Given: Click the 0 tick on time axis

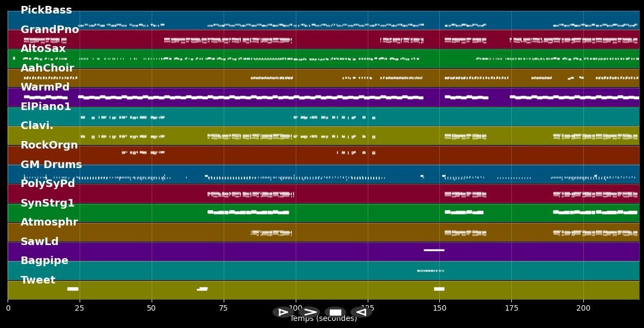Looking at the screenshot, I should click(8, 308).
